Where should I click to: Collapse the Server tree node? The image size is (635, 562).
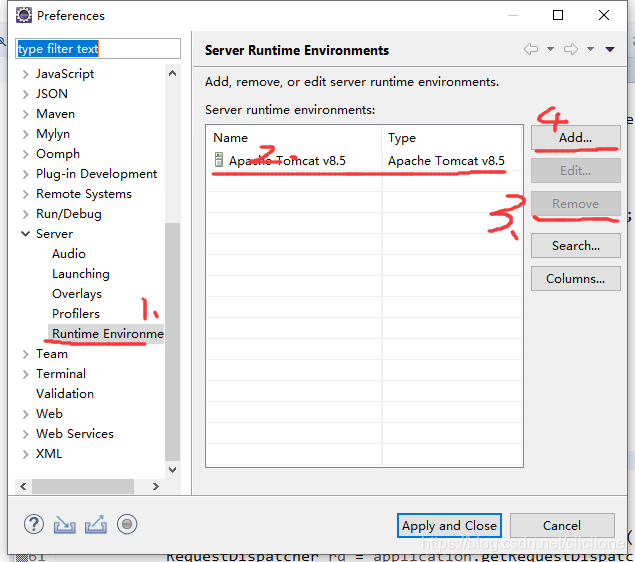click(x=26, y=234)
